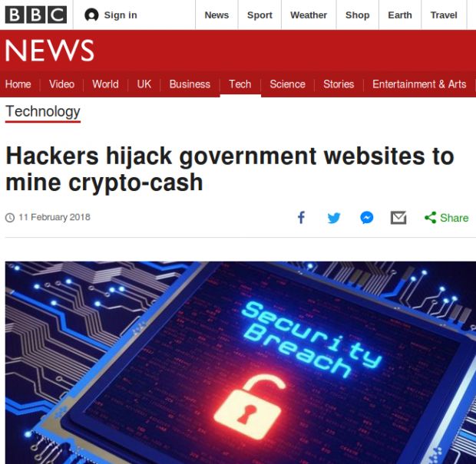The height and width of the screenshot is (464, 476).
Task: Open Entertainment & Arts section
Action: pos(419,84)
